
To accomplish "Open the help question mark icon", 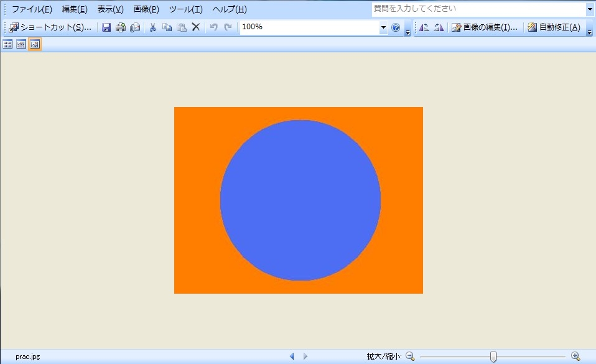I will point(396,27).
